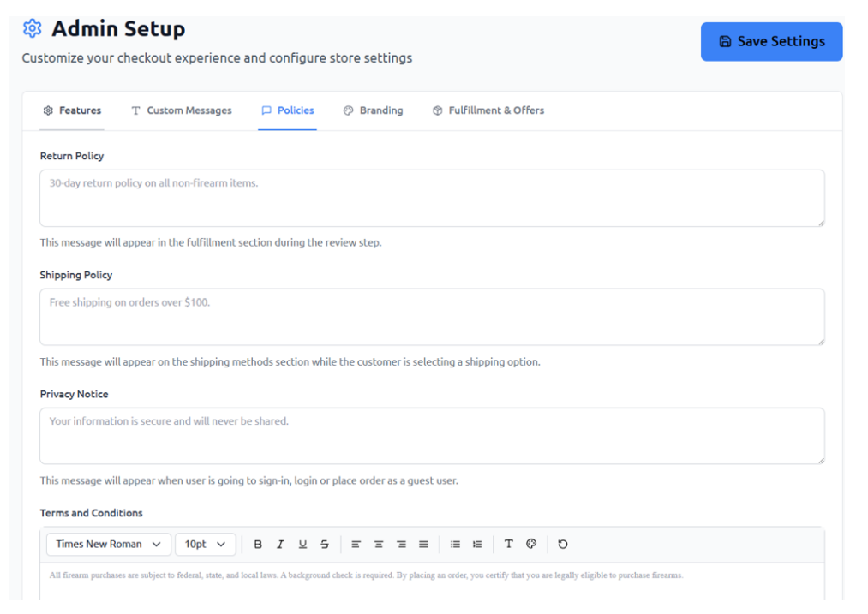
Task: Click the 'Customize your checkout experience' subtitle
Action: (x=217, y=58)
